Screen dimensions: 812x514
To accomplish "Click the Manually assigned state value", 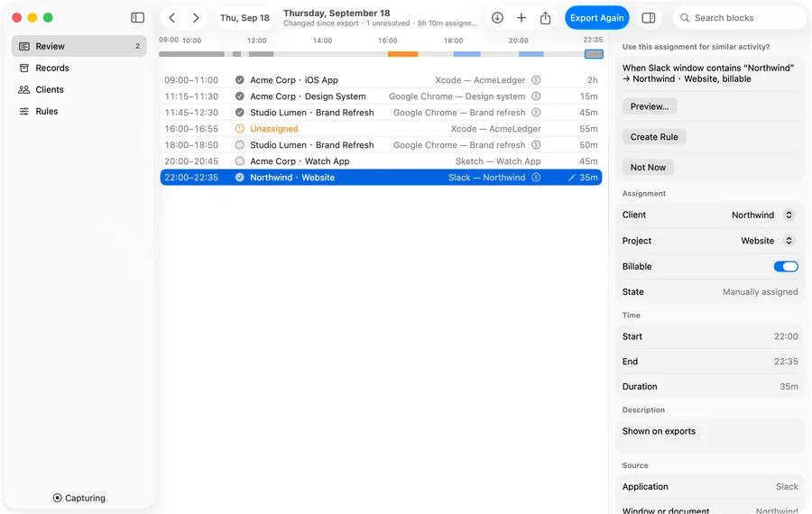I will (760, 292).
